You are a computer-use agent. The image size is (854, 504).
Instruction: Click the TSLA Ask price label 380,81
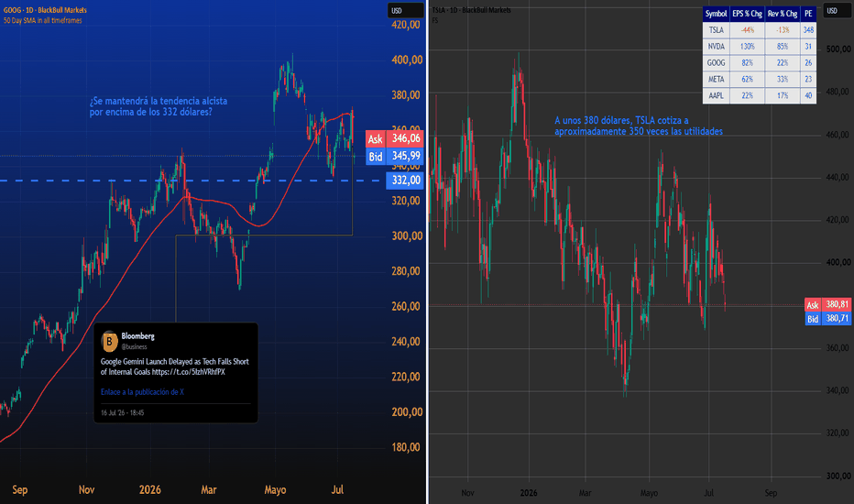[827, 304]
